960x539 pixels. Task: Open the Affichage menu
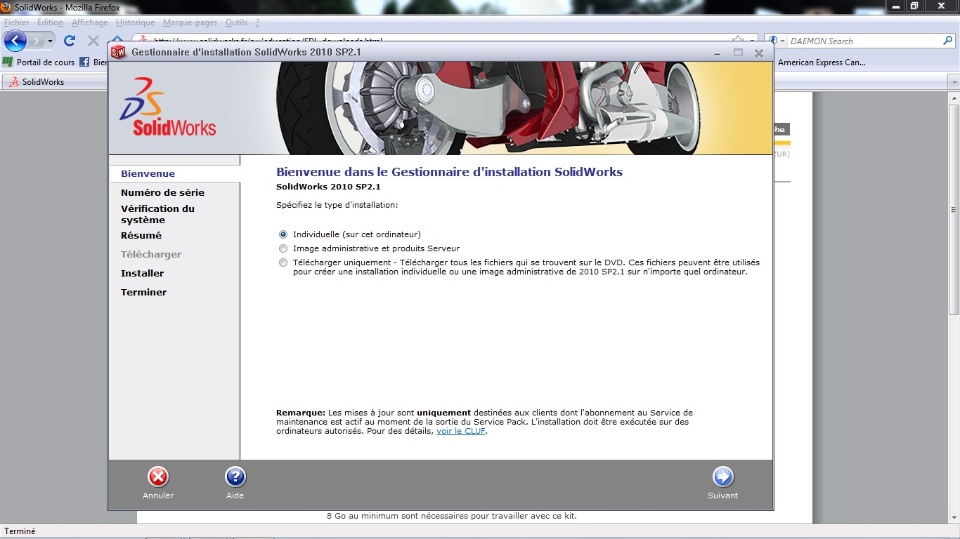(89, 22)
